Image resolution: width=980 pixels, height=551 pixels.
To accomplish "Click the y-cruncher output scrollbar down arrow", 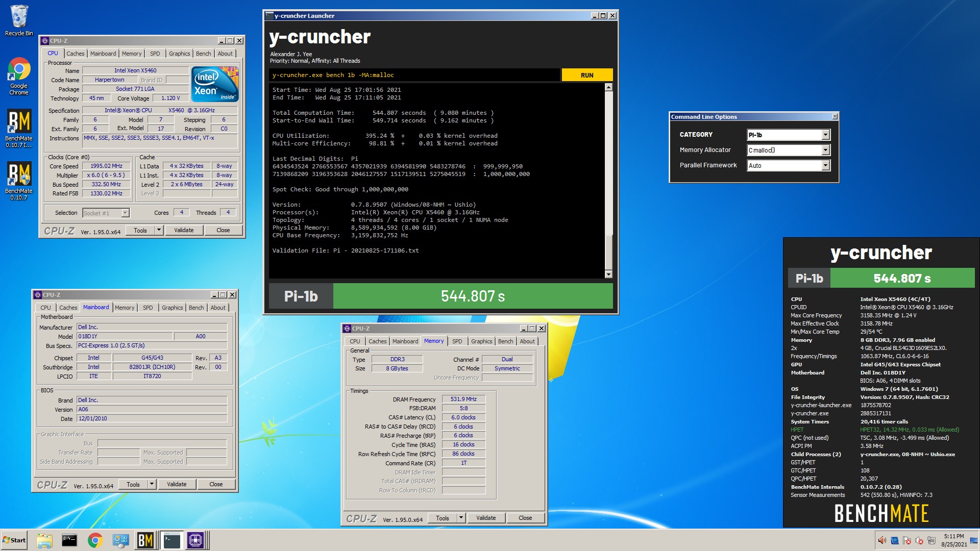I will coord(608,274).
